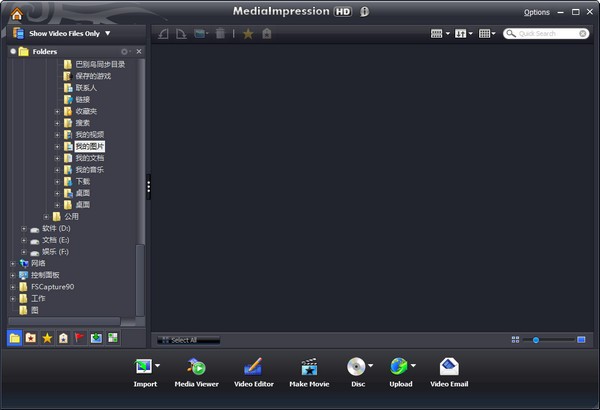Screen dimensions: 600x410
Task: Click the magnifier search icon
Action: point(511,34)
